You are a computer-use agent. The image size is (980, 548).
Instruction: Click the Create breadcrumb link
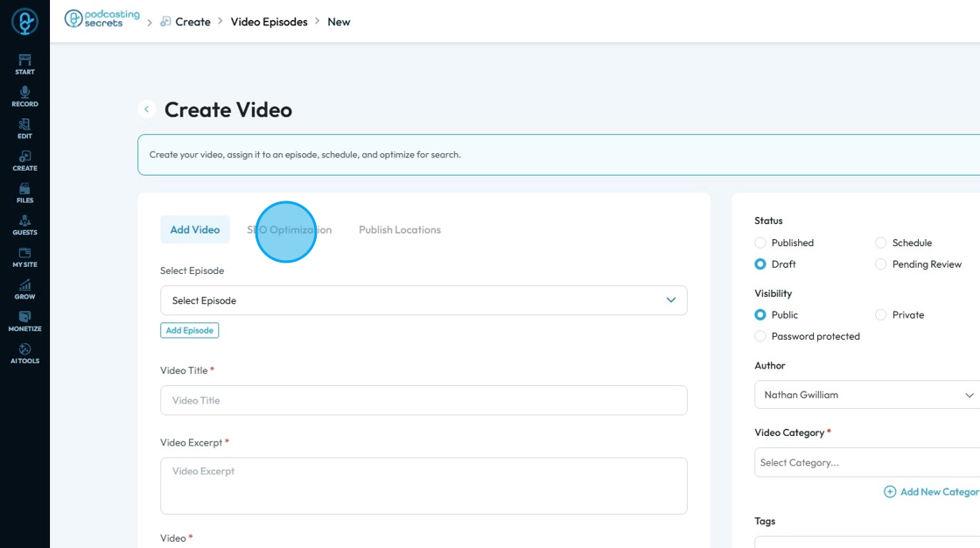click(x=192, y=22)
